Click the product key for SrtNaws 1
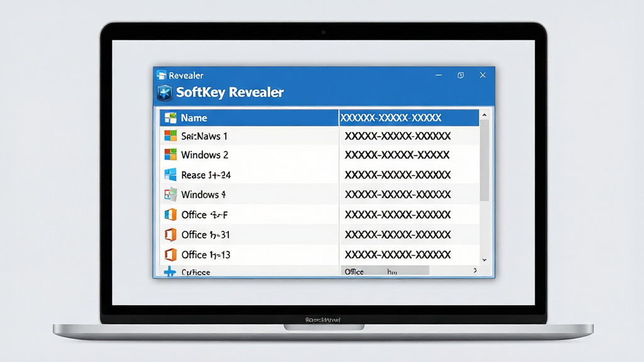This screenshot has width=644, height=362. (x=397, y=136)
